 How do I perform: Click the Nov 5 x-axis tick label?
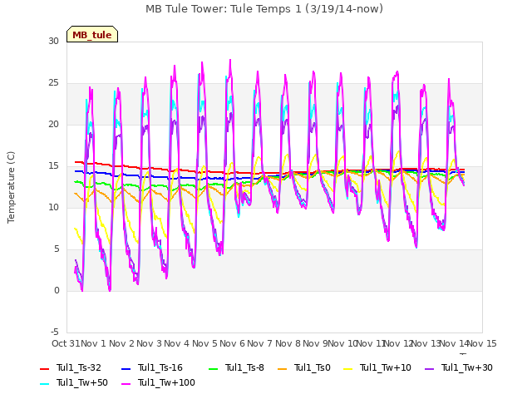204,343
